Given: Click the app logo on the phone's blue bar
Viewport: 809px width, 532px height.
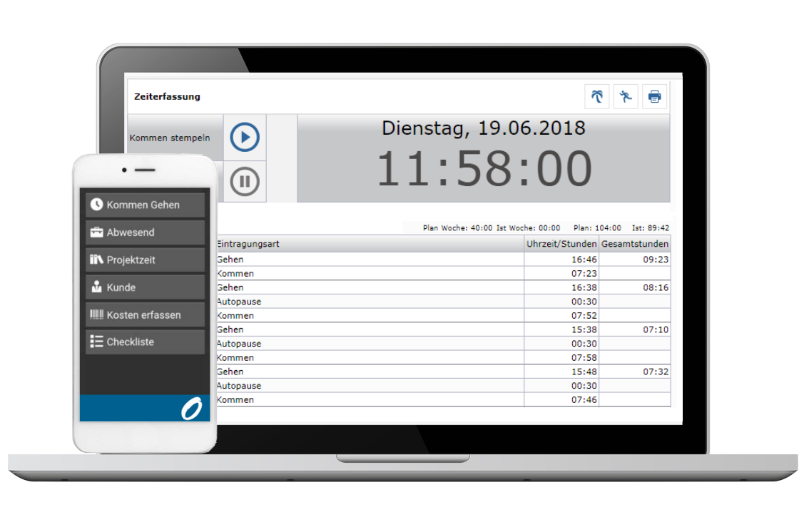Looking at the screenshot, I should click(191, 409).
